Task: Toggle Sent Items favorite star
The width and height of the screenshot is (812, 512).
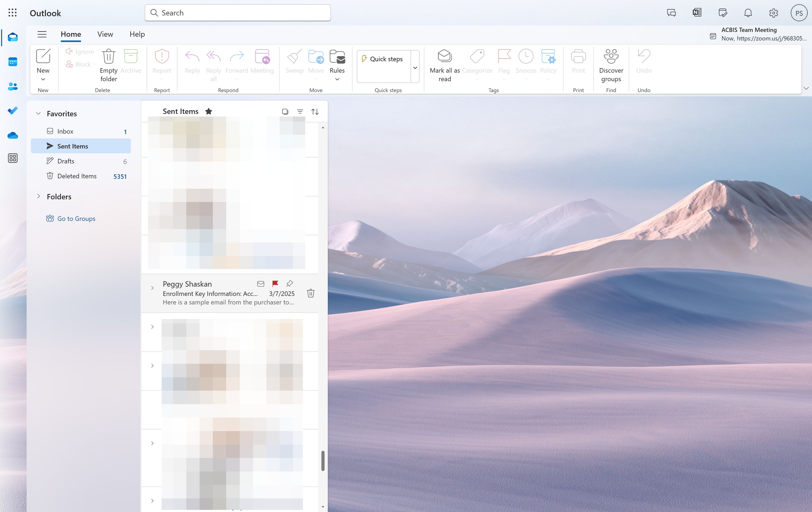Action: (209, 111)
